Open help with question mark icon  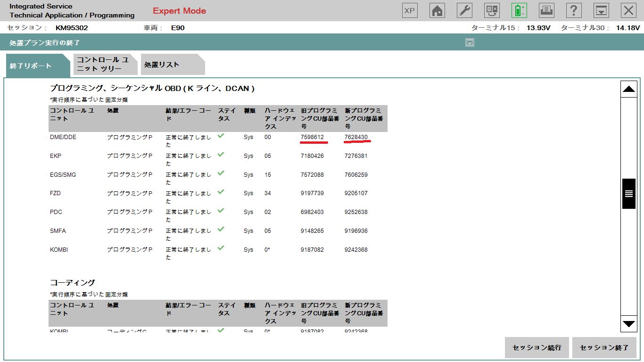click(x=573, y=10)
